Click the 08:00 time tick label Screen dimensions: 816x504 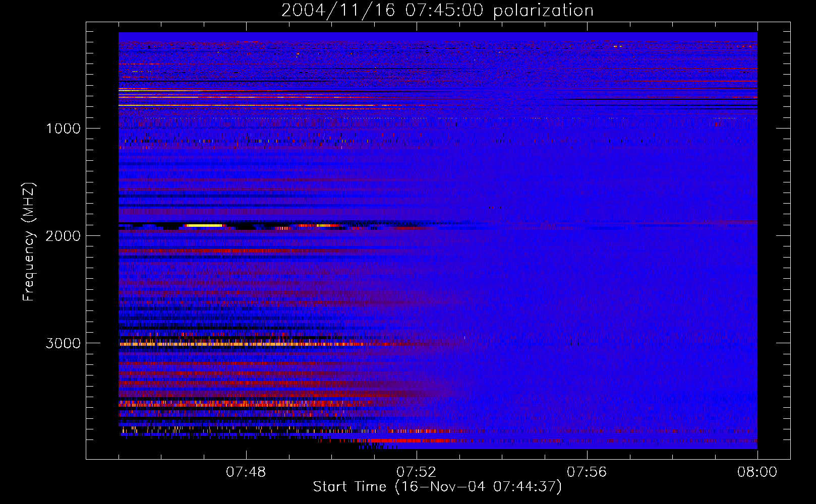point(757,472)
